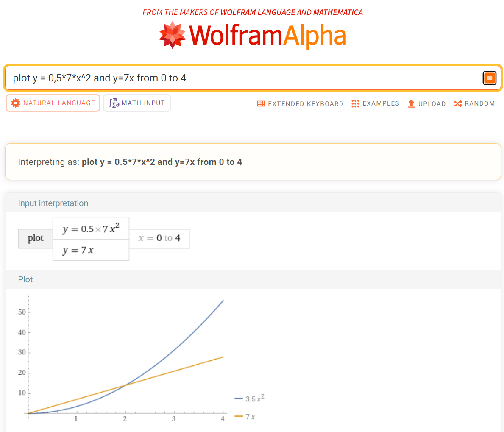Click the '7 x' legend label in plot
Image resolution: width=504 pixels, height=432 pixels.
point(250,417)
